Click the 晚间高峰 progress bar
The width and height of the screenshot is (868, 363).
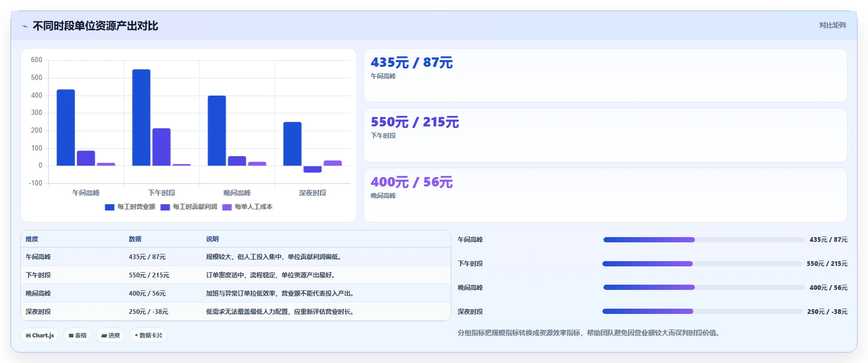click(x=704, y=287)
